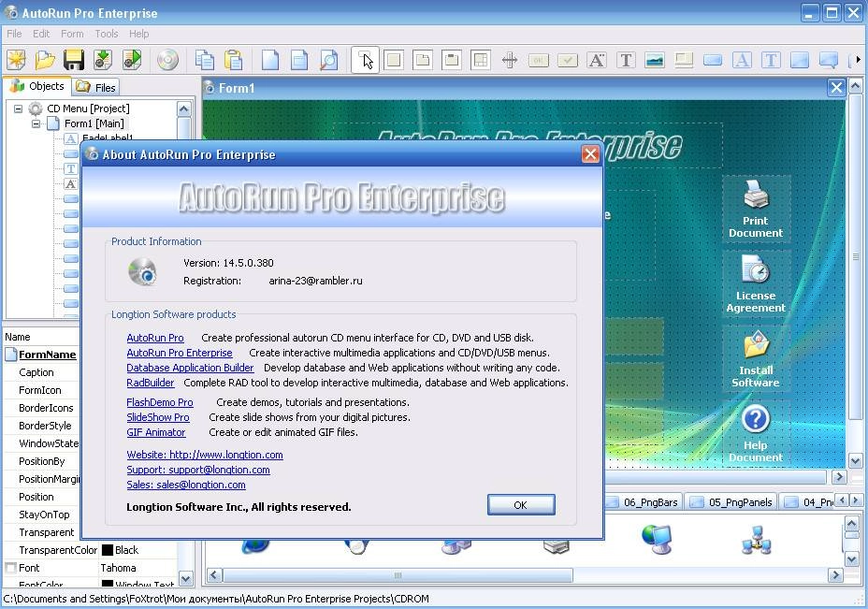
Task: Open the Form menu
Action: [x=72, y=34]
